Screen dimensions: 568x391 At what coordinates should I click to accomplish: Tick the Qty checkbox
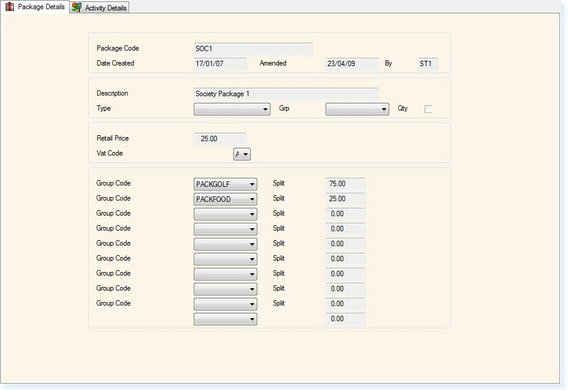428,109
